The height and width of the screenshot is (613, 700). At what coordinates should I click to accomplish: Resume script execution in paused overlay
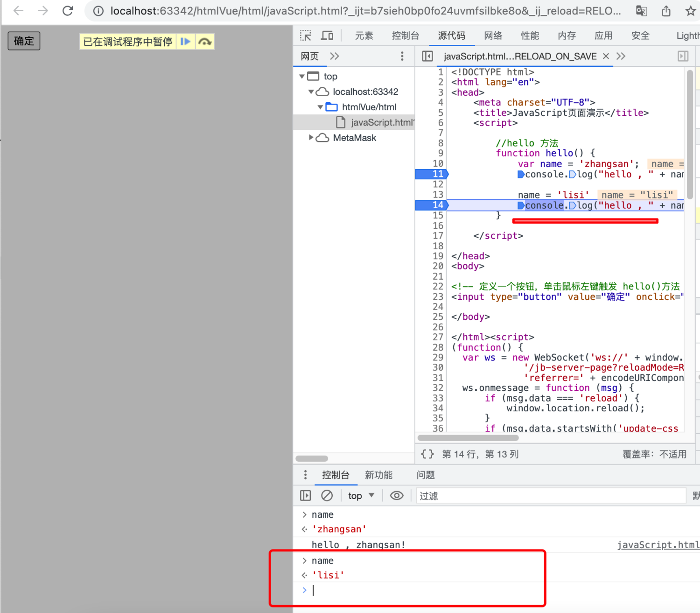click(185, 42)
